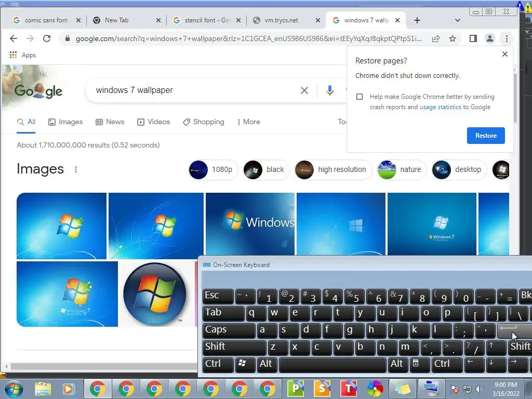532x399 pixels.
Task: Open the 'usage statistics' link
Action: point(440,107)
